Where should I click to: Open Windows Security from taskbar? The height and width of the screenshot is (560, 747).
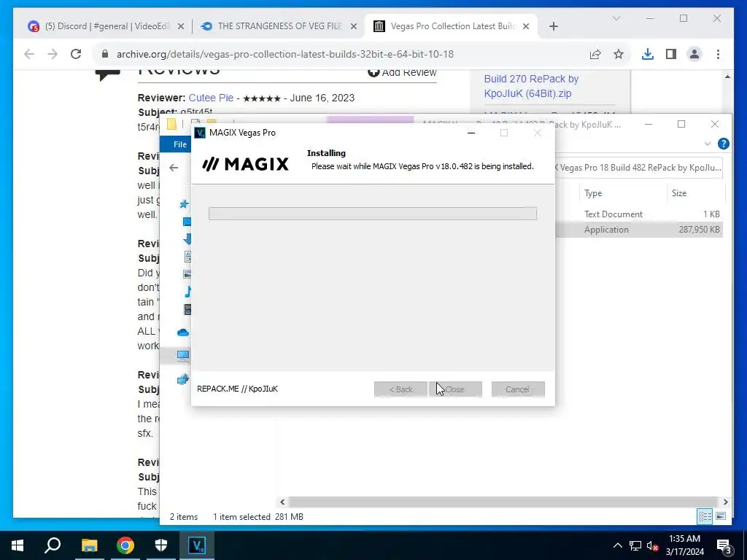161,545
